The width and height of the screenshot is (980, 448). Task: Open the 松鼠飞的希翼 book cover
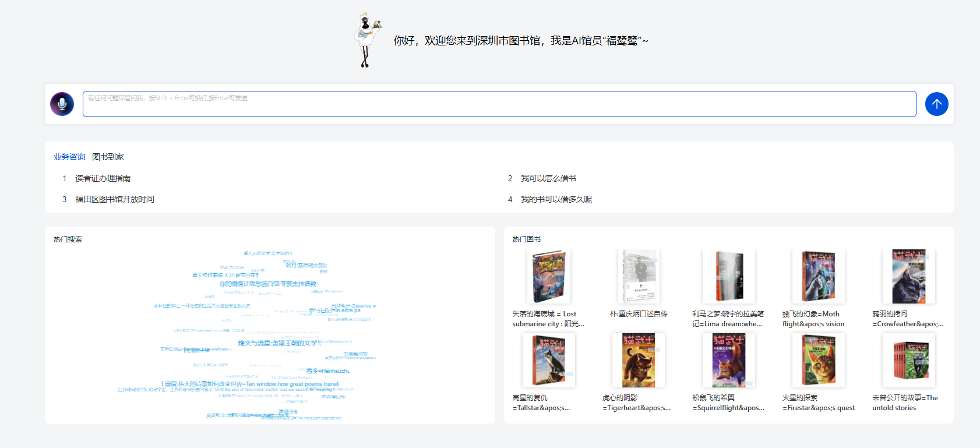pos(728,361)
